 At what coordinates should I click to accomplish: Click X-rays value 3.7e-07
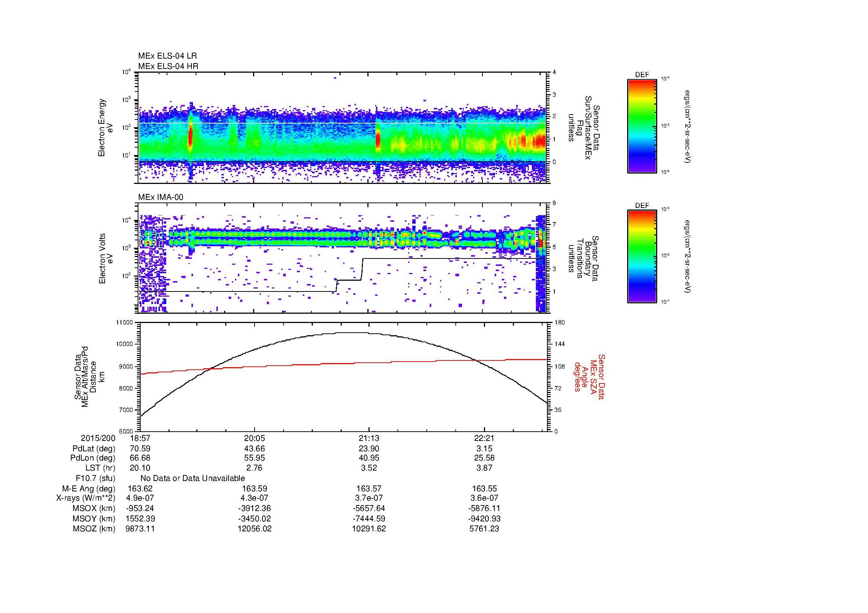(x=369, y=498)
